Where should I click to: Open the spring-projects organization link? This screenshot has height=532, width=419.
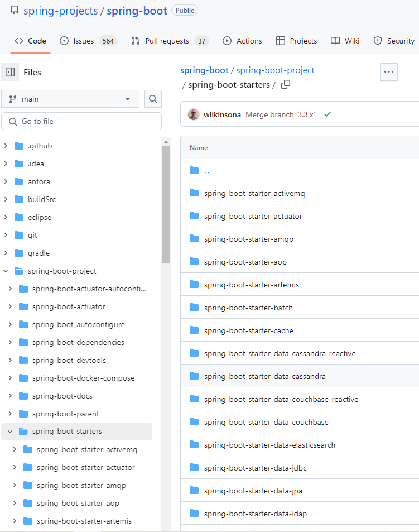[x=61, y=11]
